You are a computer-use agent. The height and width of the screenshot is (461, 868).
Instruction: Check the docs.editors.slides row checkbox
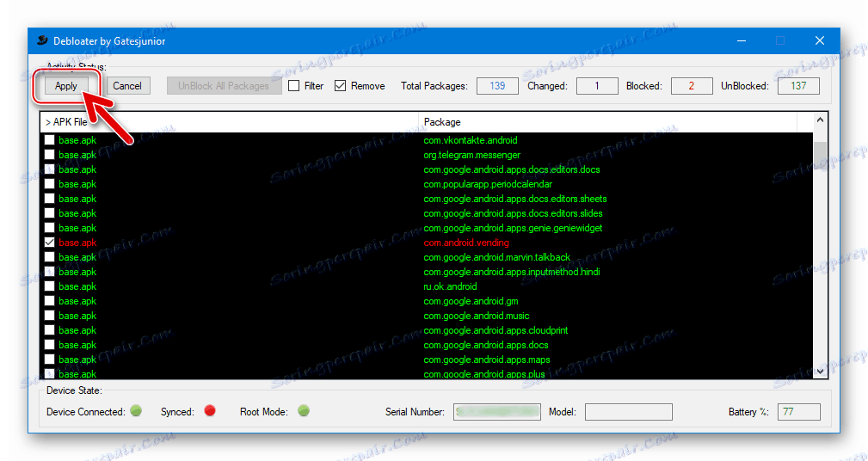point(49,213)
